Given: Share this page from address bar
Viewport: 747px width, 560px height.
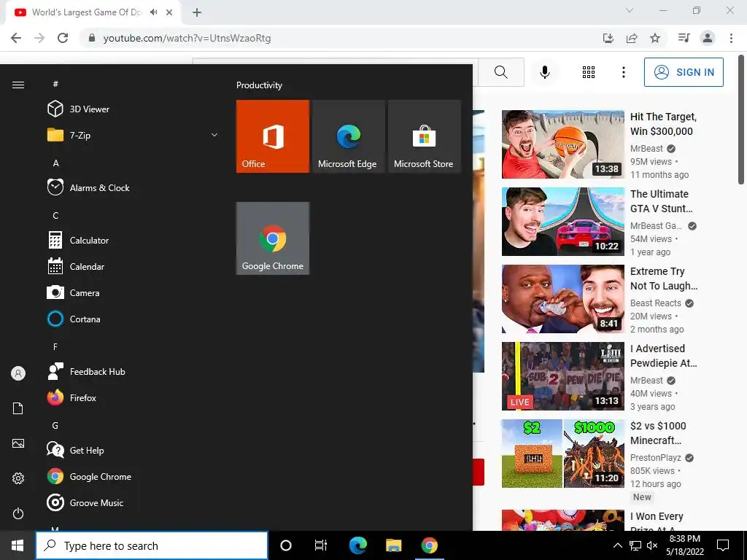Looking at the screenshot, I should (632, 38).
